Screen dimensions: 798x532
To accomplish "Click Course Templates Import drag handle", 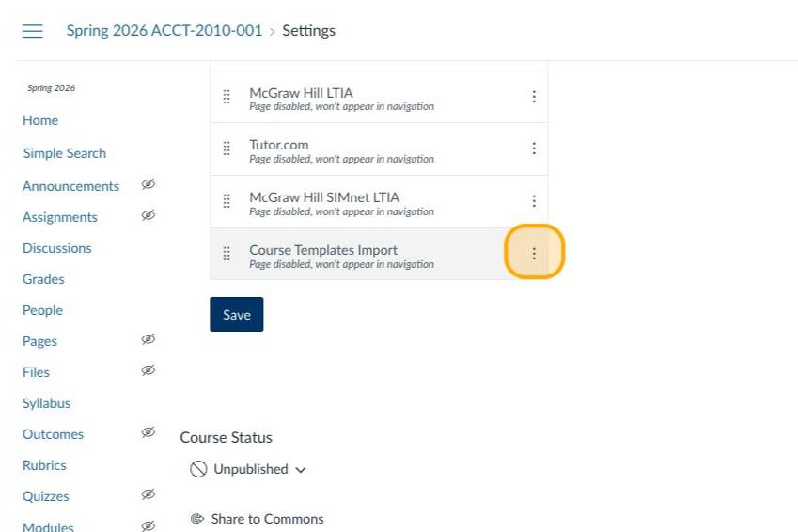I will pos(227,254).
